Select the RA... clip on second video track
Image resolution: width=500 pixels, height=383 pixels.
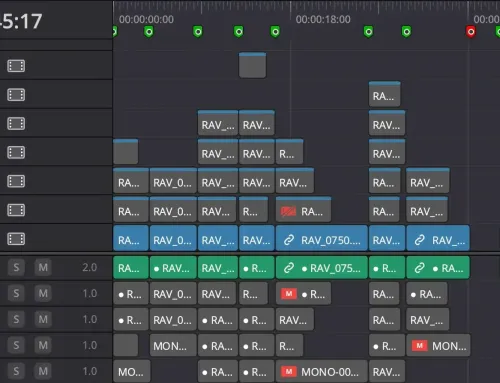tap(384, 94)
